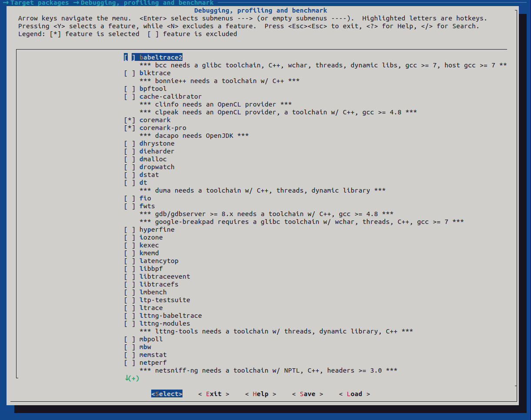Click the Save button
Image resolution: width=531 pixels, height=420 pixels.
coord(307,394)
